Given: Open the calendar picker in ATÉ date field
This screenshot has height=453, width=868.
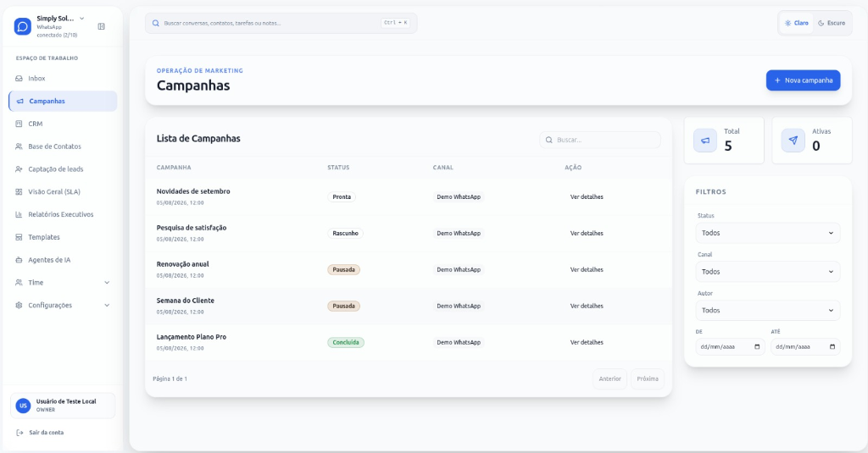Looking at the screenshot, I should 832,347.
